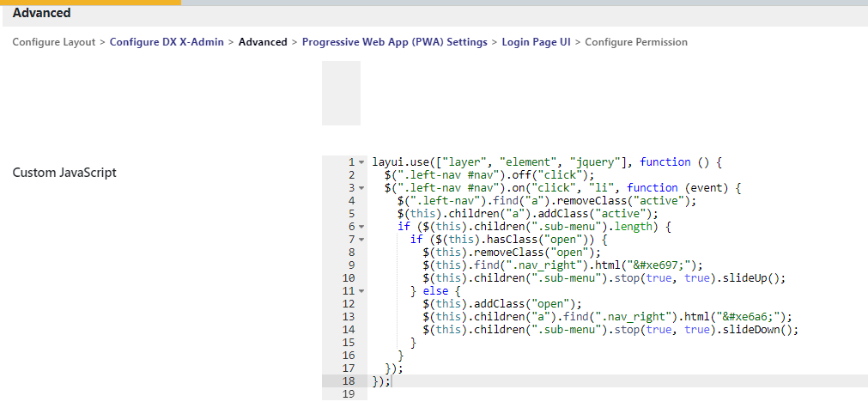Click the Custom JavaScript field label
The image size is (868, 414).
pos(64,173)
